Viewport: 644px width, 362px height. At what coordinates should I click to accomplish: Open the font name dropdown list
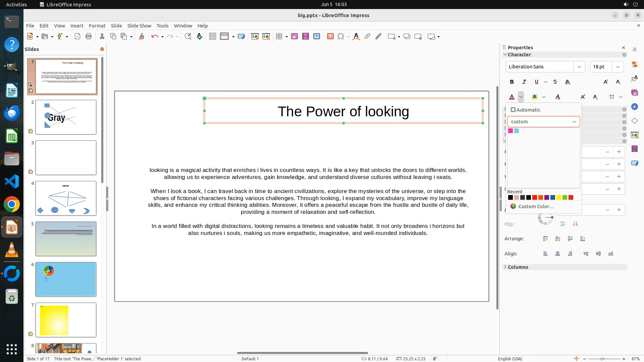click(x=579, y=67)
